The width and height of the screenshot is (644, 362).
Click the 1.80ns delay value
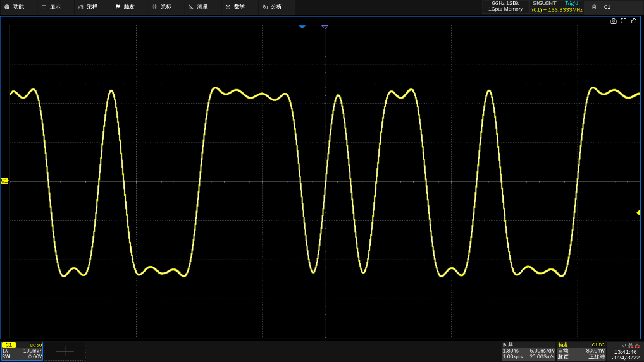[511, 351]
